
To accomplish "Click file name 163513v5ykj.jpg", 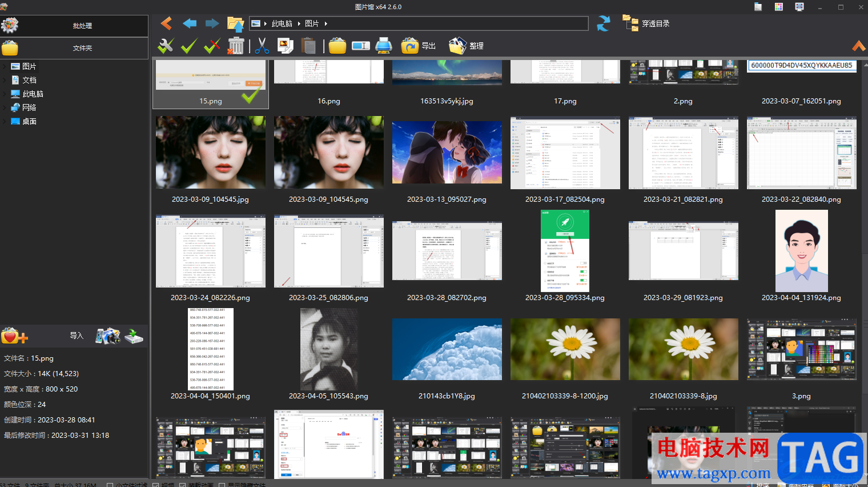I will [447, 101].
